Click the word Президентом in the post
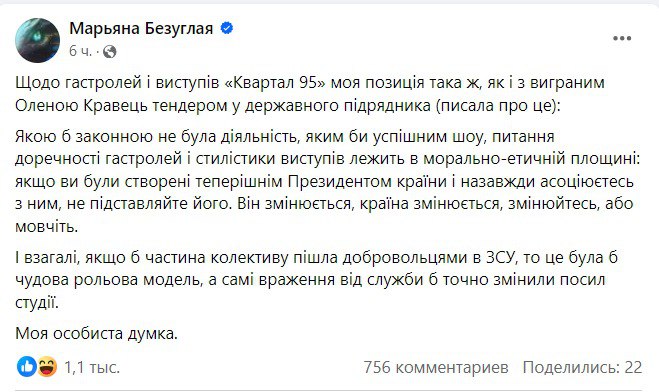Image resolution: width=659 pixels, height=392 pixels. coord(345,182)
